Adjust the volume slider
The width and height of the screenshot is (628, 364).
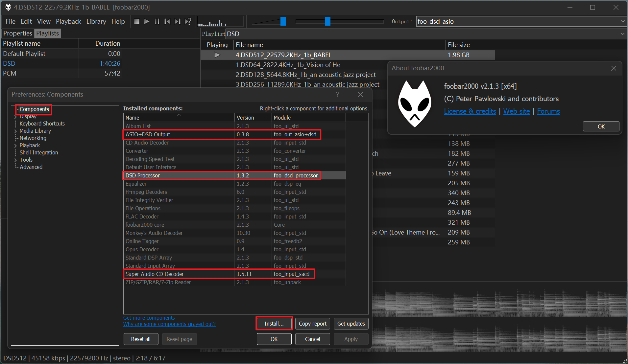283,21
